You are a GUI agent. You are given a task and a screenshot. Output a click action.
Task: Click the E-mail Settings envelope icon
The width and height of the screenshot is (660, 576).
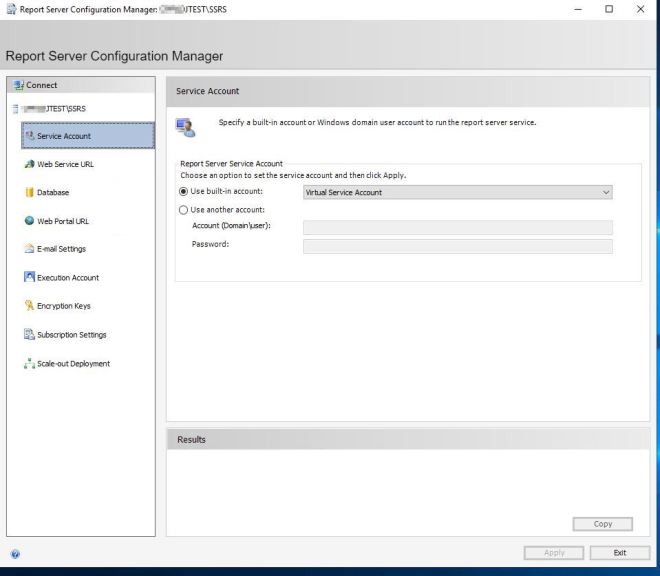(x=28, y=249)
